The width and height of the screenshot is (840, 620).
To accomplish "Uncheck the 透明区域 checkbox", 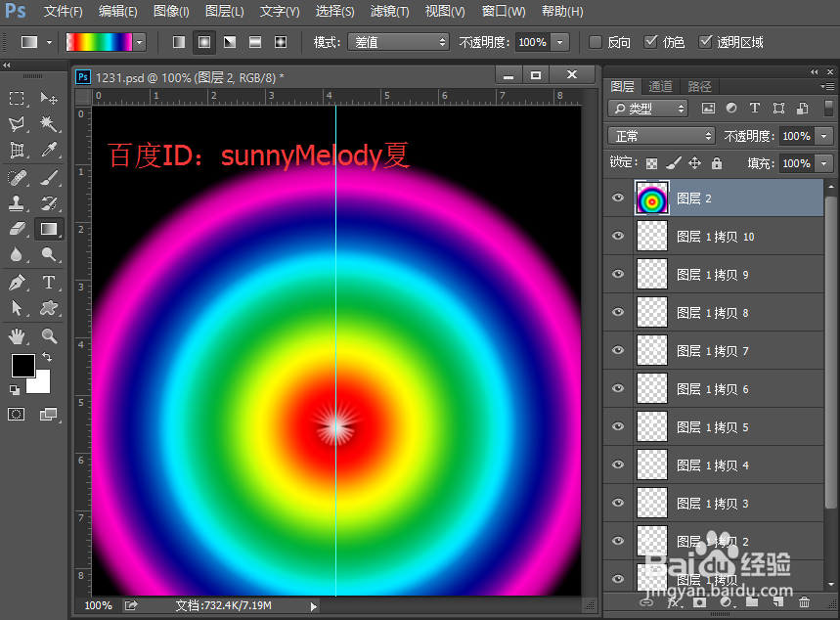I will click(705, 42).
